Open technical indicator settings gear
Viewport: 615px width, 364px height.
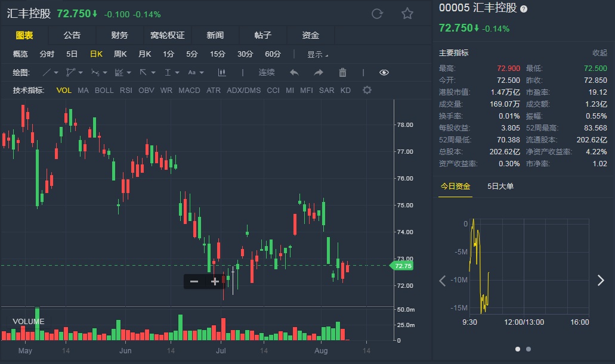[x=367, y=91]
